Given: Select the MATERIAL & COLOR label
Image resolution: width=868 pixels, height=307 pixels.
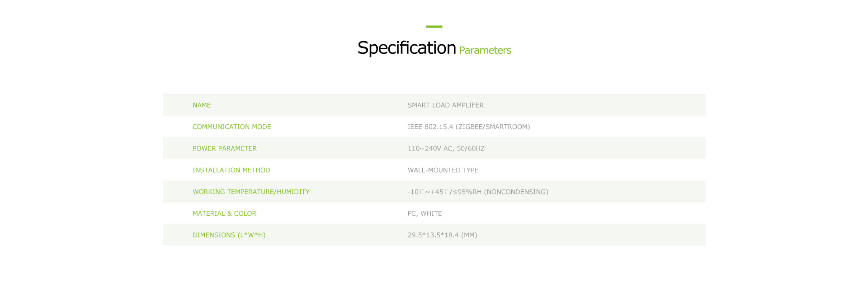Looking at the screenshot, I should (x=224, y=213).
